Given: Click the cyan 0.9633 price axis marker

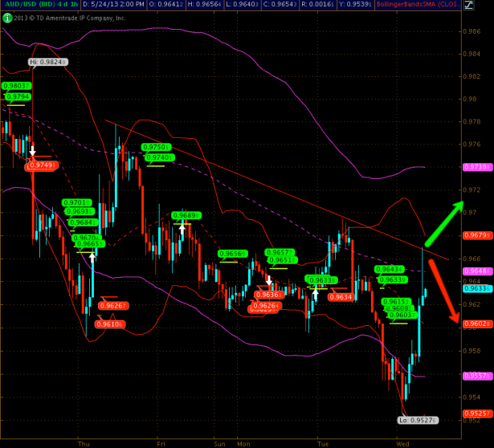Looking at the screenshot, I should [x=474, y=287].
